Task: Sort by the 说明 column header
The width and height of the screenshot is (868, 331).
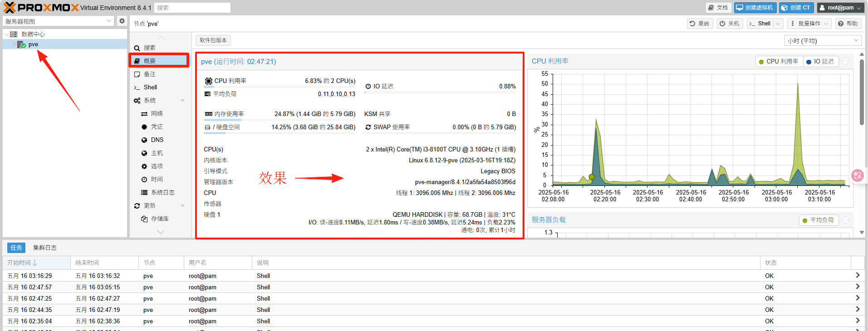Action: click(x=506, y=263)
